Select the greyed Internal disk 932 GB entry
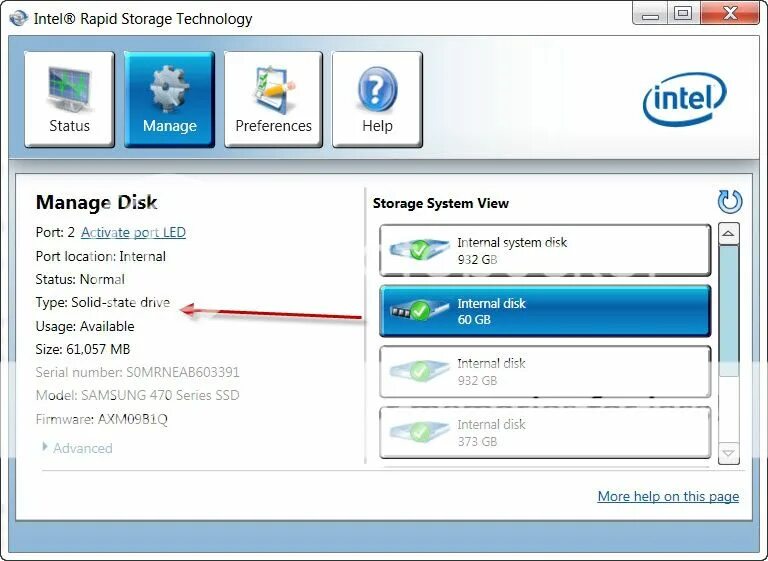The width and height of the screenshot is (768, 561). coord(545,372)
